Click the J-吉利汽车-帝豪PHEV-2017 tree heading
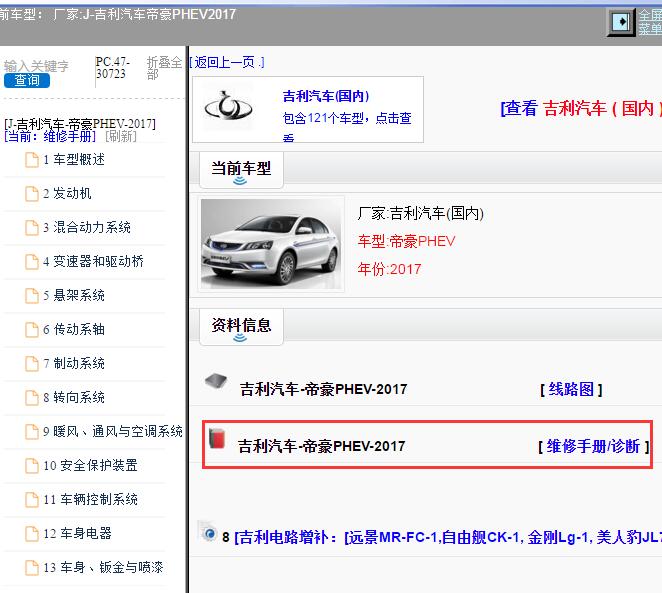 [x=80, y=124]
